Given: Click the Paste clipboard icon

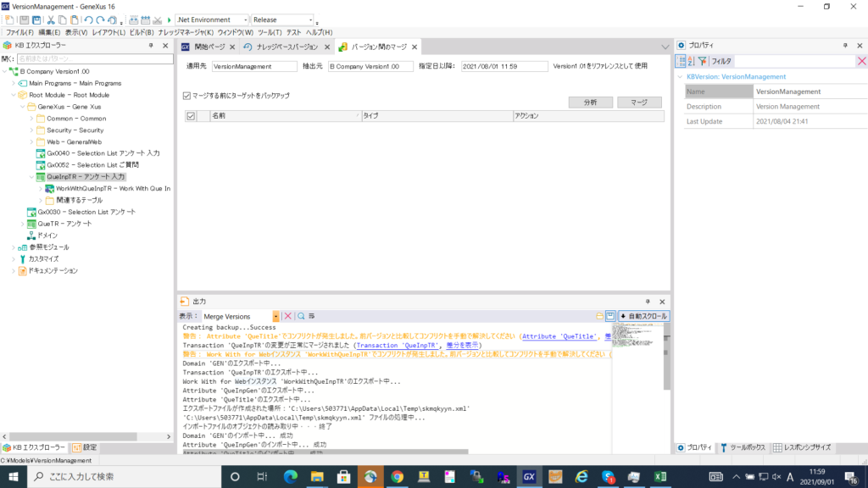Looking at the screenshot, I should (75, 20).
